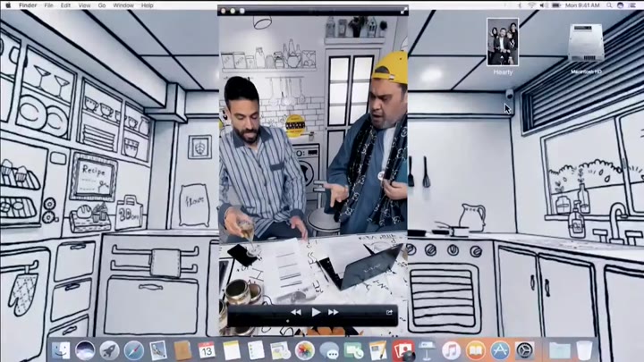
Task: Enter fullscreen using player's top-right arrows
Action: (402, 12)
